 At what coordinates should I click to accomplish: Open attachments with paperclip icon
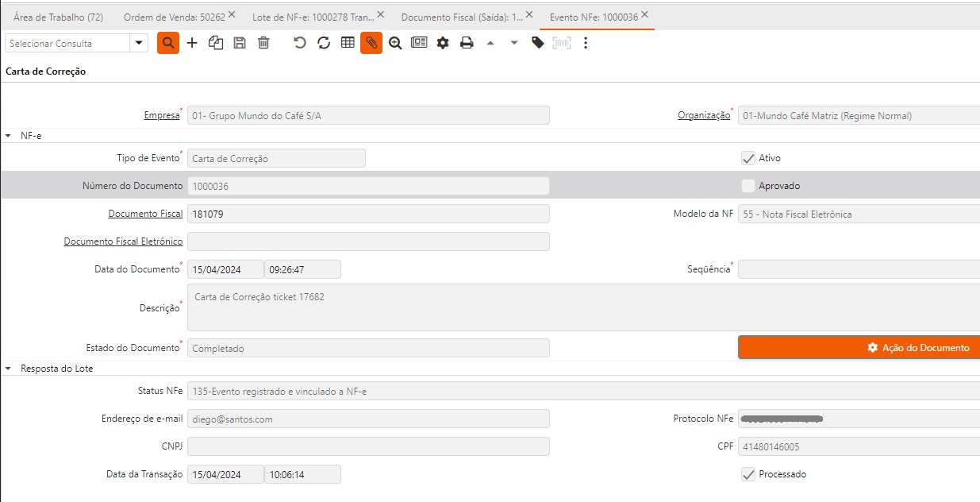point(371,43)
